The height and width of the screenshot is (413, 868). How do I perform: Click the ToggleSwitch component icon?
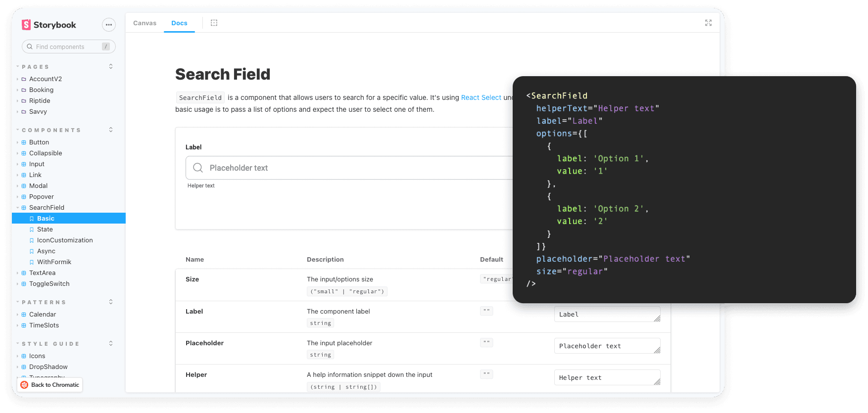click(24, 284)
